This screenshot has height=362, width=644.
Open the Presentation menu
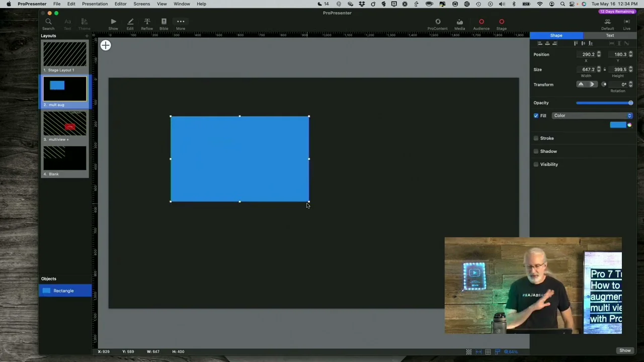click(x=95, y=4)
